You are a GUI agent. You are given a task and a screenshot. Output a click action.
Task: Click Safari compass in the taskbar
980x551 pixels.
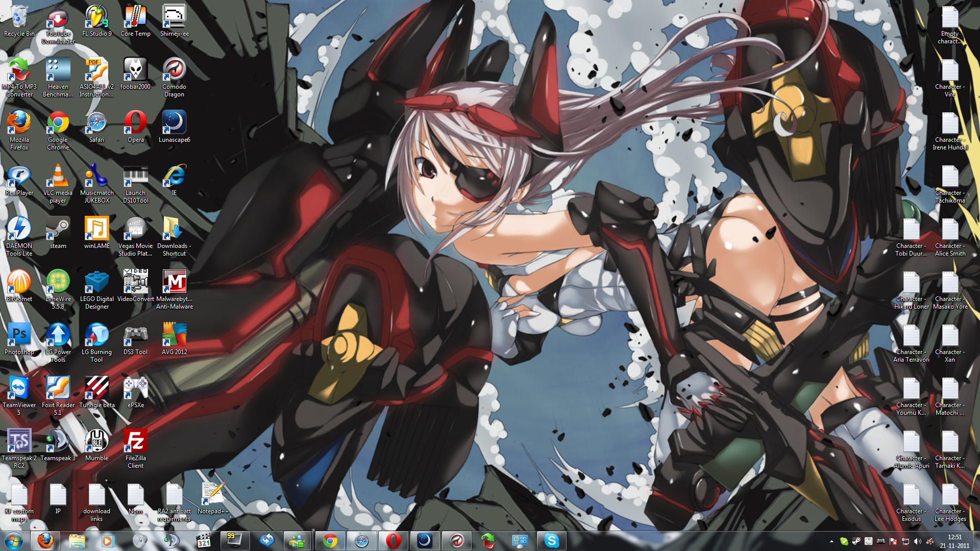[362, 541]
